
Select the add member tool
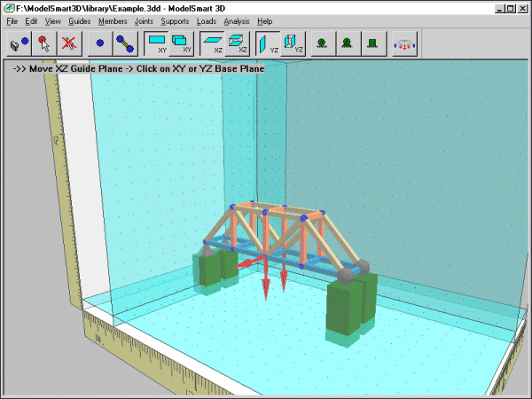click(x=125, y=43)
